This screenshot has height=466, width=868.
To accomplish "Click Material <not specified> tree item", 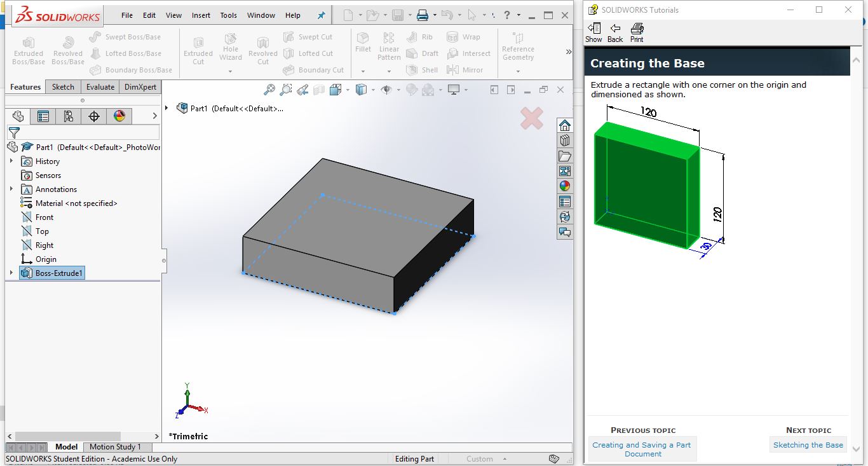I will pos(69,203).
